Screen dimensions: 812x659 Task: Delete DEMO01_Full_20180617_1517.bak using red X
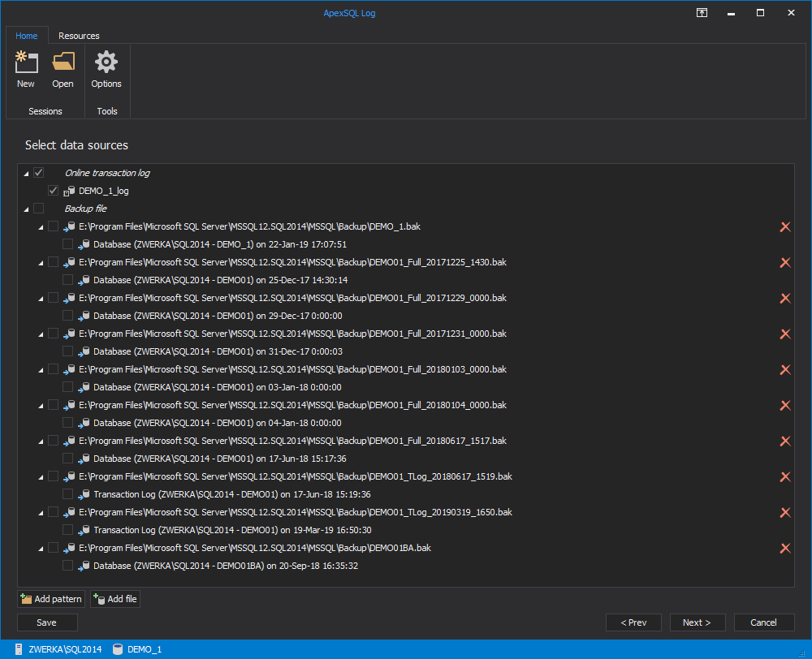785,441
